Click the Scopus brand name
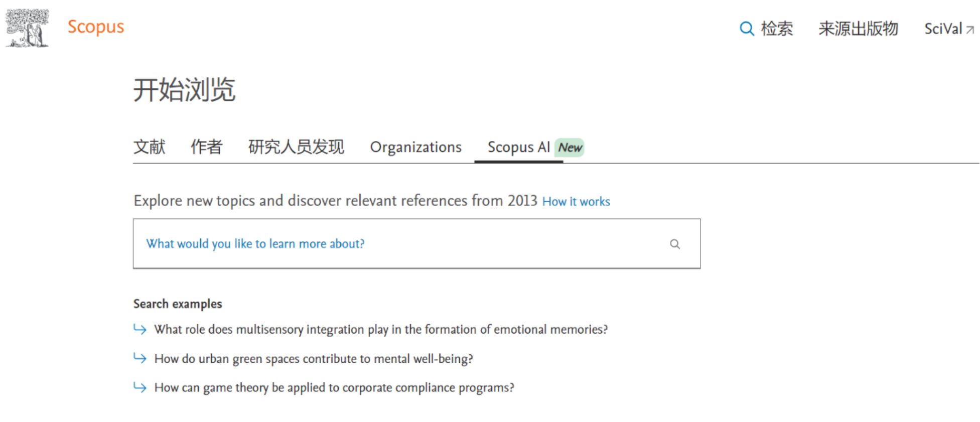 click(x=96, y=27)
